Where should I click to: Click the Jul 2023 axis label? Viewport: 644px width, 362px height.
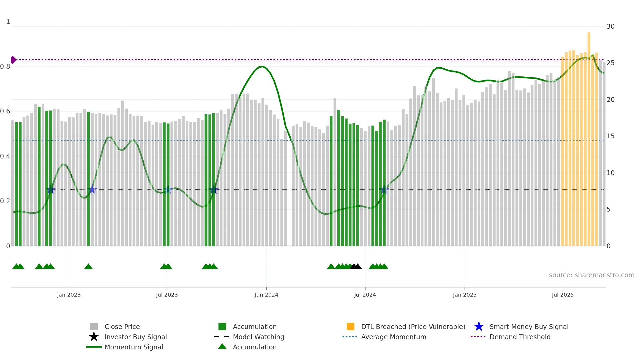167,295
